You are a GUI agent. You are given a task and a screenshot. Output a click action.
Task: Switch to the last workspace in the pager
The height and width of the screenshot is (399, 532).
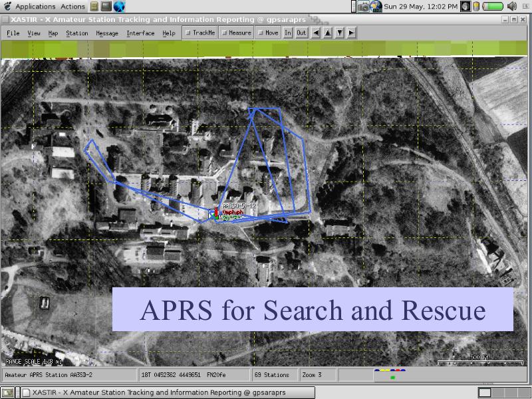click(x=523, y=393)
